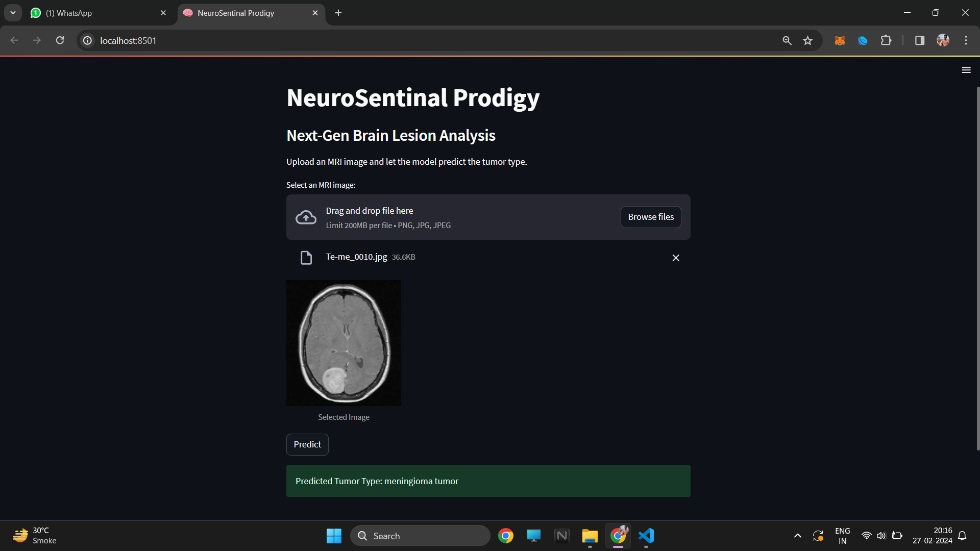Viewport: 980px width, 551px height.
Task: Reload the localhost page
Action: tap(60, 40)
